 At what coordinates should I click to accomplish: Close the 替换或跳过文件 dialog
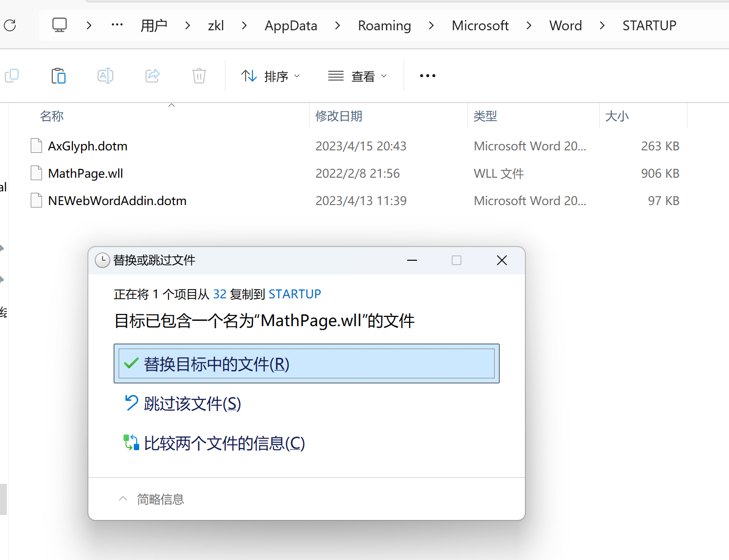pos(502,260)
